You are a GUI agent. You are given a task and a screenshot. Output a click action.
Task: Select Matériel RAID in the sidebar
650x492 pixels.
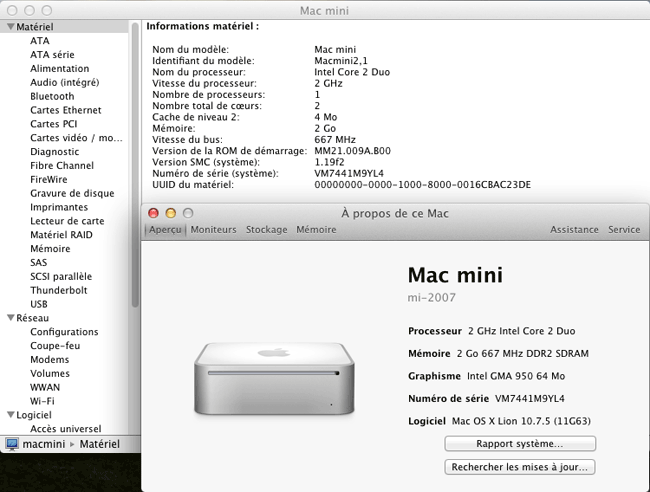point(61,235)
